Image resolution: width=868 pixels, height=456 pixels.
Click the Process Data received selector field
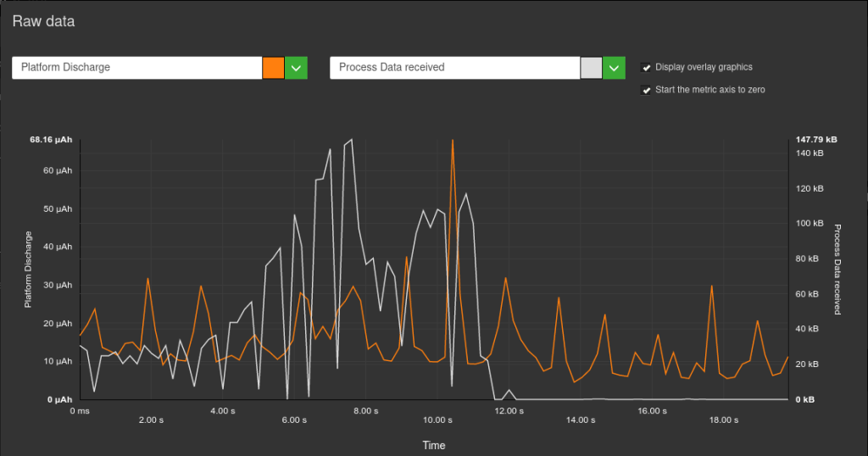click(454, 68)
